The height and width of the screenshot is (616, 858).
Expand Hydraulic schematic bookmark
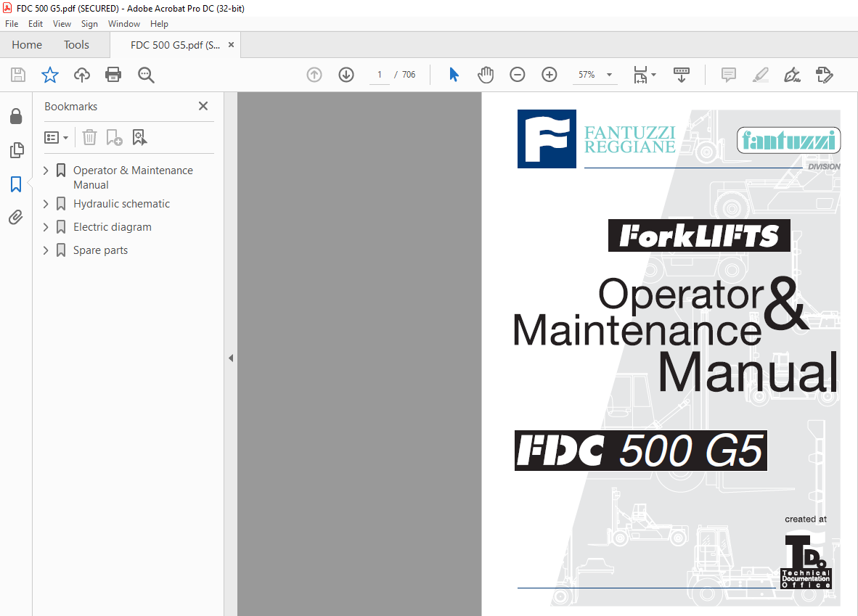pos(46,204)
